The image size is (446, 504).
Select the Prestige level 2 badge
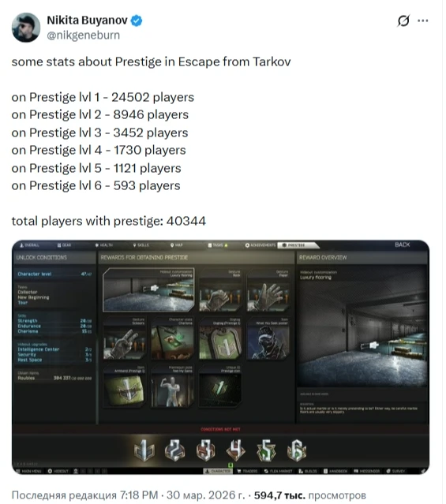point(174,450)
